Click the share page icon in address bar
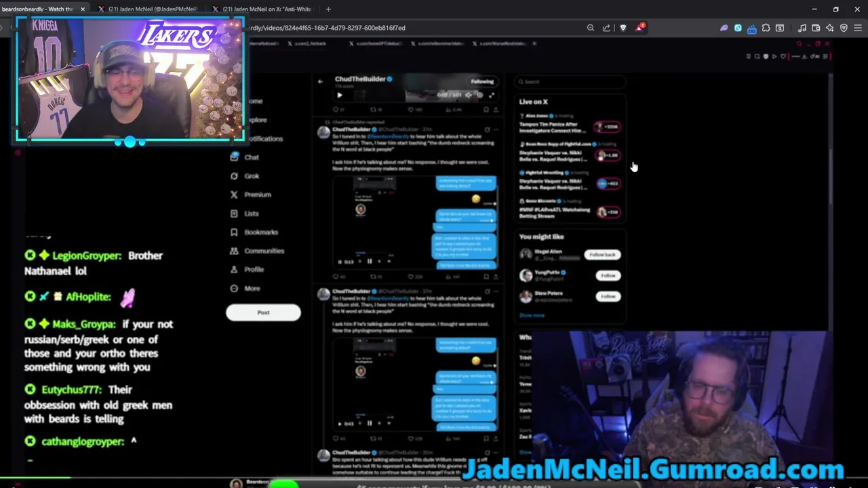Image resolution: width=868 pixels, height=488 pixels. tap(606, 28)
